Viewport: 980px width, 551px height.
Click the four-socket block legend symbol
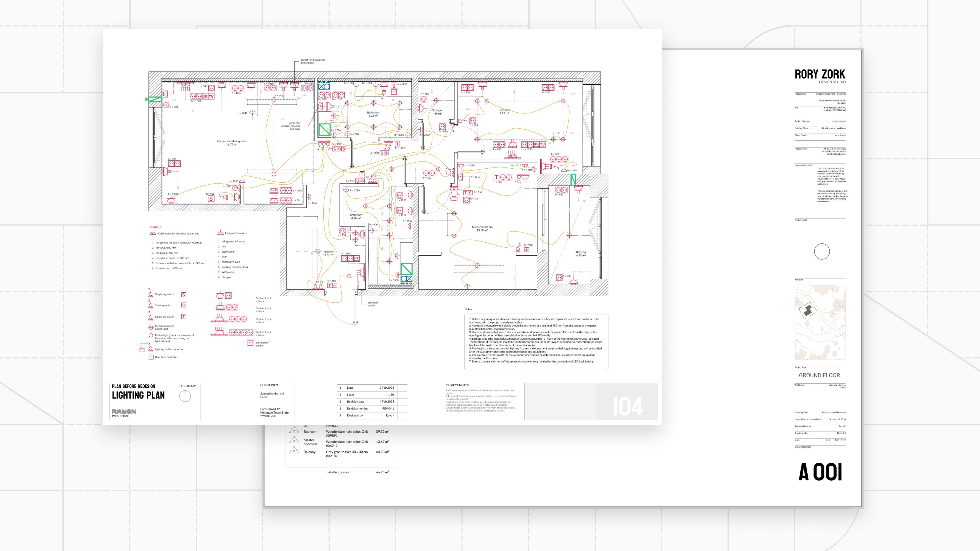tap(241, 332)
